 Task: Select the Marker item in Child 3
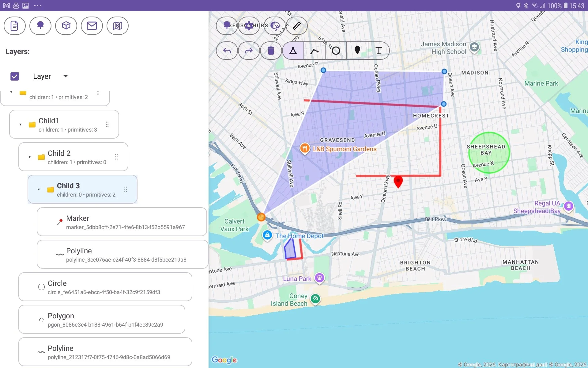[x=122, y=222]
